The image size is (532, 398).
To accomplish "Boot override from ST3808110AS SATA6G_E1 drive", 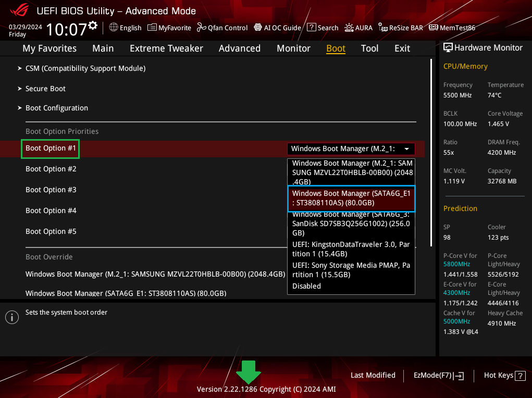I will [126, 293].
